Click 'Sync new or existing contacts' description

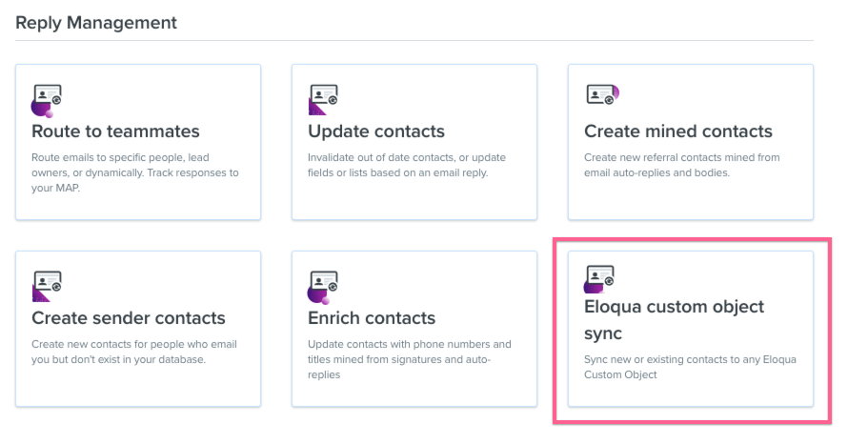[x=691, y=367]
